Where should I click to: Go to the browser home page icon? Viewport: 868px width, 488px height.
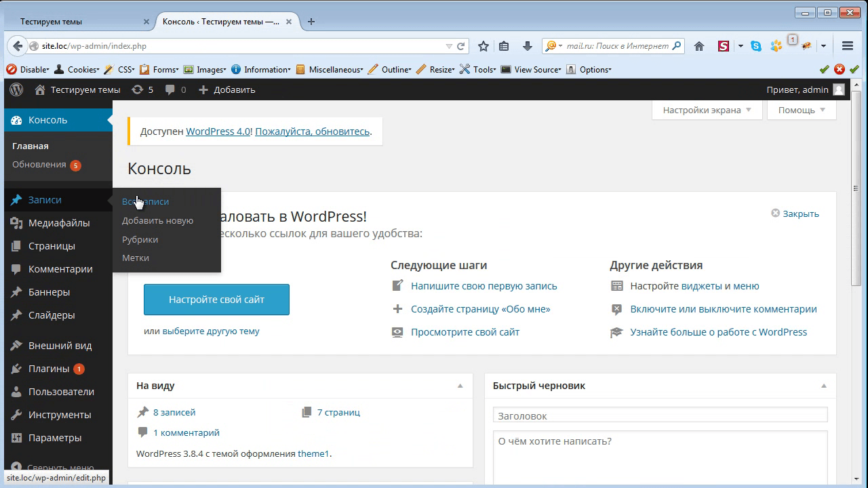coord(699,46)
